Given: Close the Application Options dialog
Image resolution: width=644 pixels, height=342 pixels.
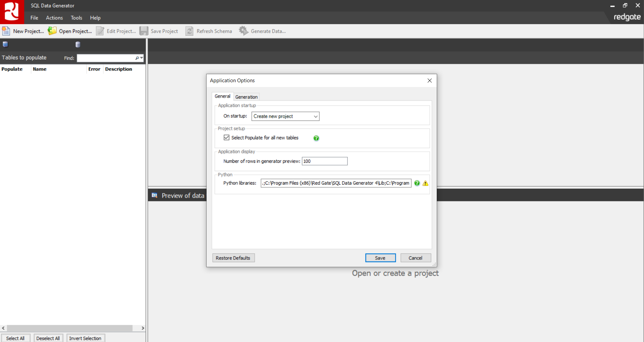Looking at the screenshot, I should 429,81.
